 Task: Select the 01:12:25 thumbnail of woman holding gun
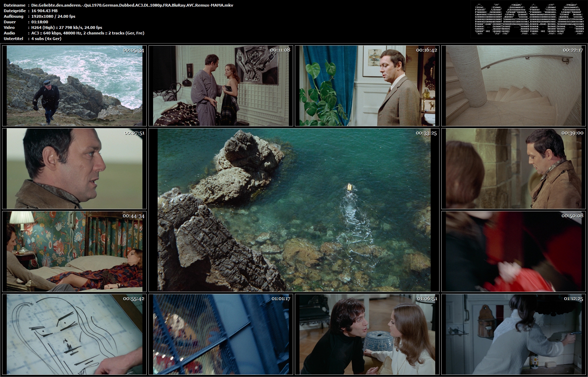(x=513, y=334)
